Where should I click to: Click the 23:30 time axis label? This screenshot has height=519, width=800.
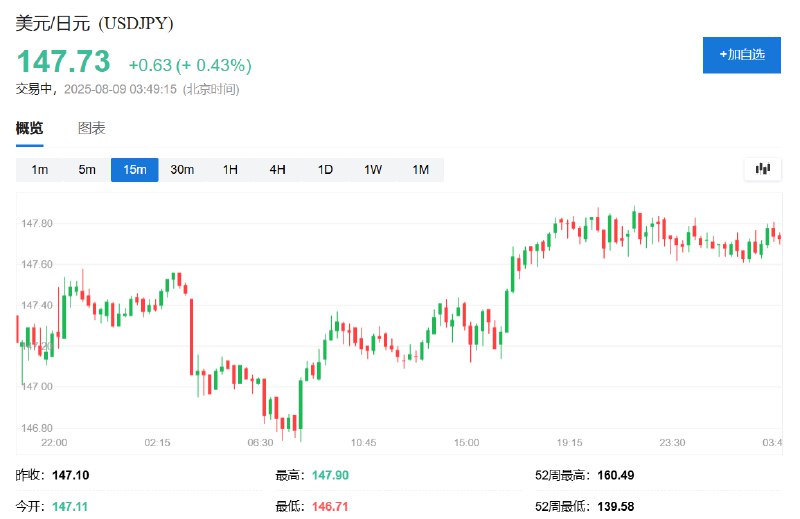672,442
